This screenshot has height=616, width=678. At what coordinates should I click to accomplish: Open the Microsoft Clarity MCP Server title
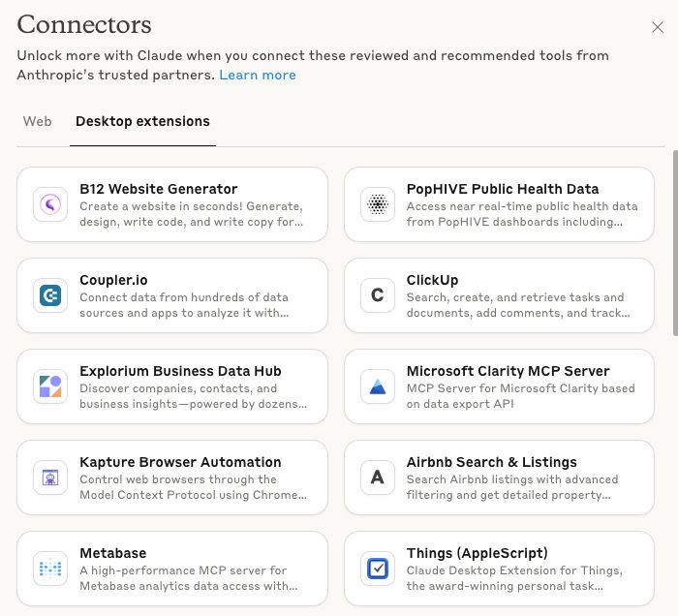pos(508,371)
